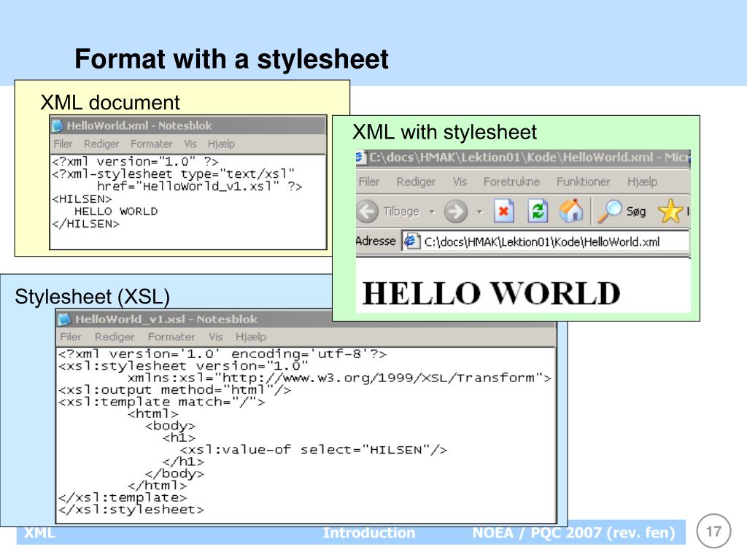The height and width of the screenshot is (560, 747).
Task: Click the HelloWorld.xml Notesblok title icon
Action: (58, 125)
